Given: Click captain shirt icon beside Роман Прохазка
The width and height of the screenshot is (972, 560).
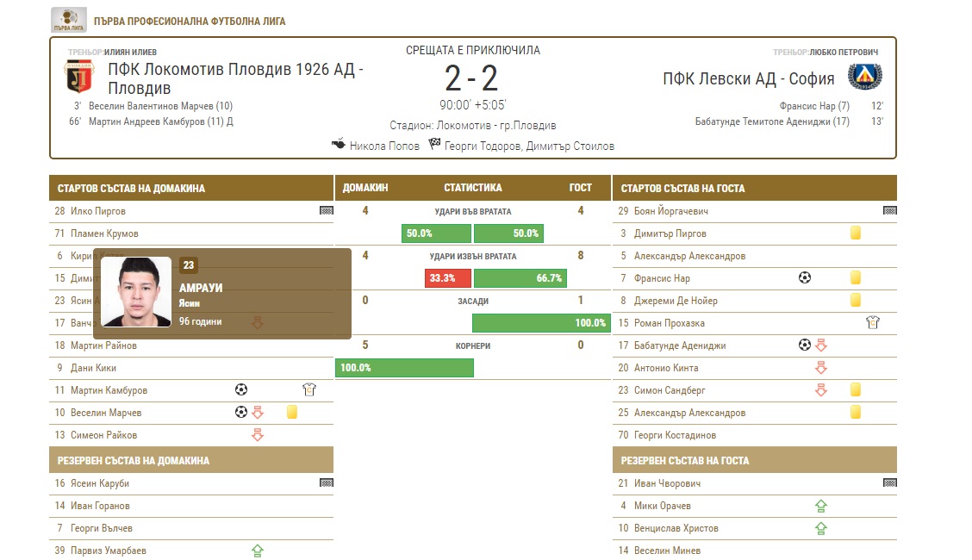Looking at the screenshot, I should click(x=873, y=323).
